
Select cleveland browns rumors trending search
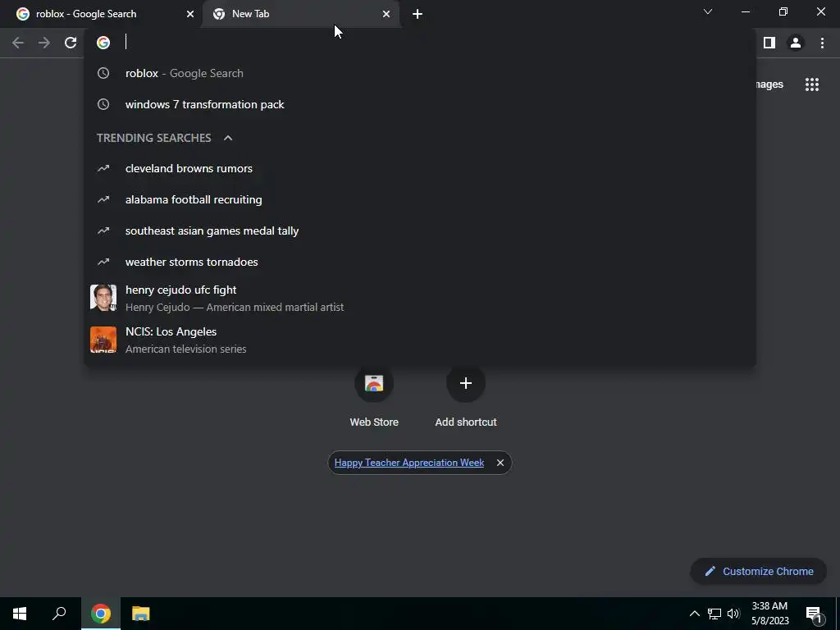420,168
